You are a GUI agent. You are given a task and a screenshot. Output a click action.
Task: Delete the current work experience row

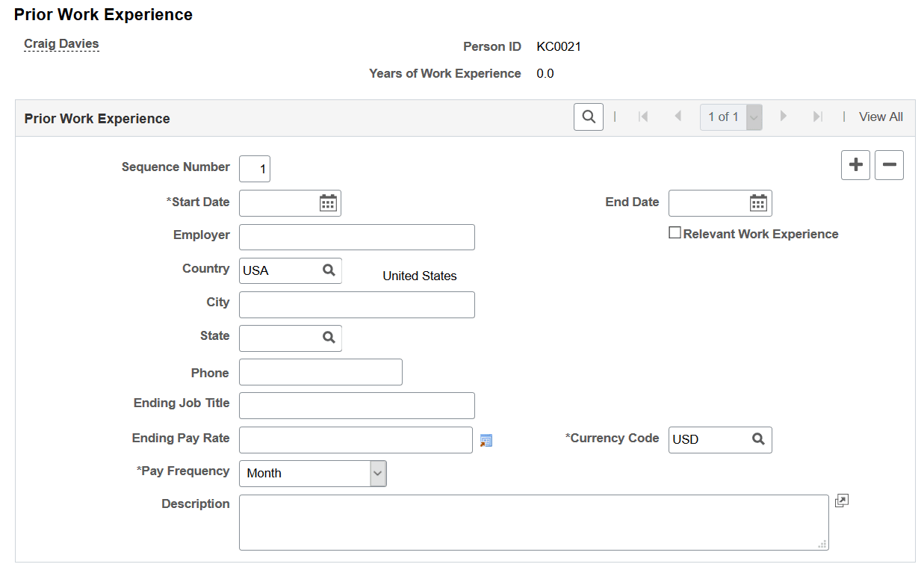click(889, 165)
